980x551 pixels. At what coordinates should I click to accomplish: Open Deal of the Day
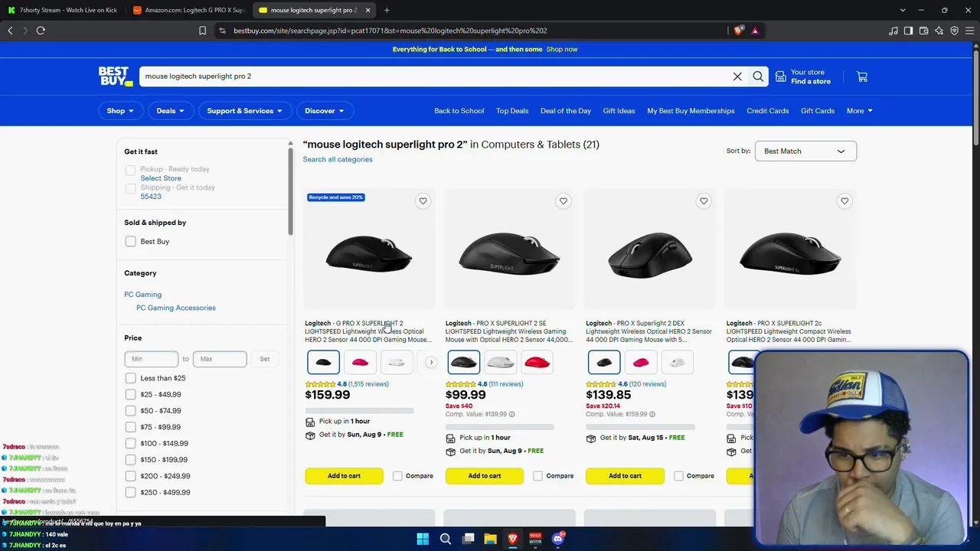point(566,111)
